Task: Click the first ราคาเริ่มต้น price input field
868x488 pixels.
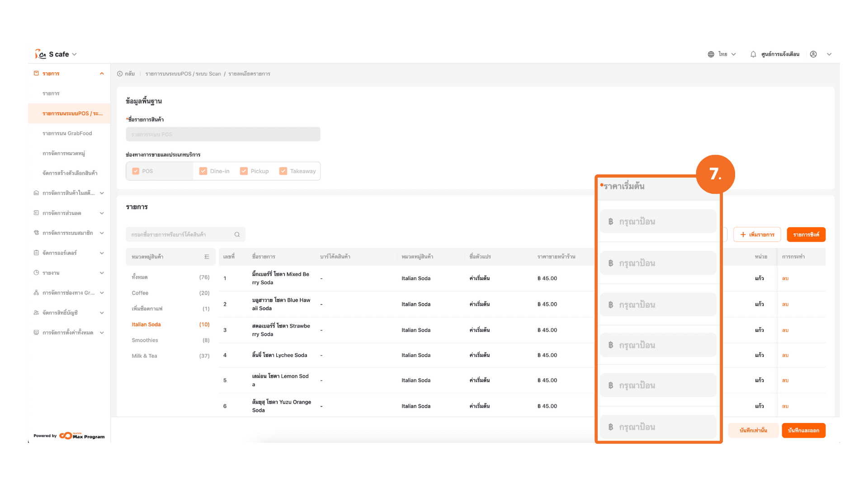Action: pyautogui.click(x=658, y=222)
